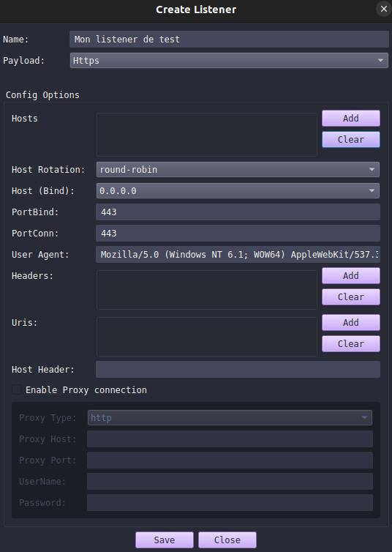The width and height of the screenshot is (392, 552).
Task: Click the Close button at bottom
Action: pyautogui.click(x=227, y=540)
